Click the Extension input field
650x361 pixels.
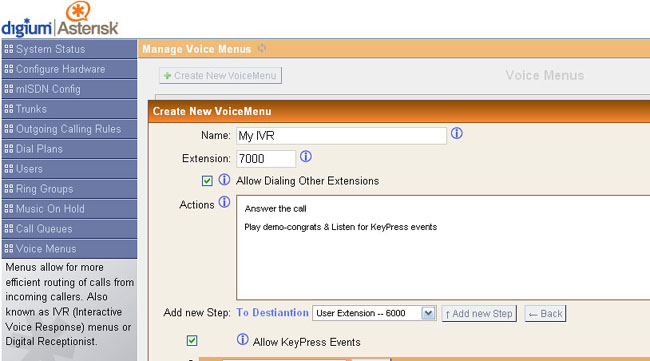[x=266, y=159]
